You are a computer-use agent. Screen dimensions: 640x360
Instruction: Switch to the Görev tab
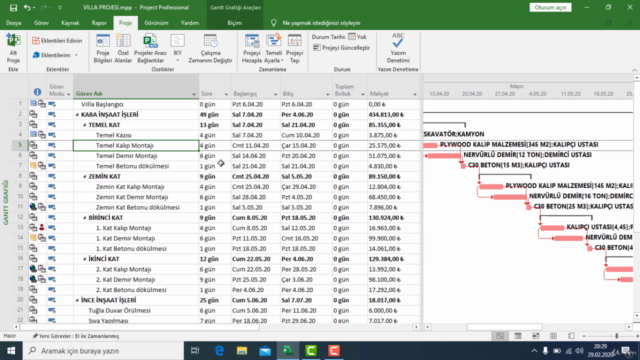pos(41,23)
